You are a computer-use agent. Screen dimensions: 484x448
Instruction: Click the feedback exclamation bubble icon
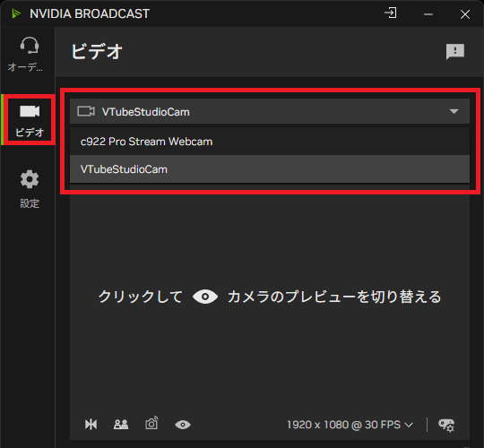(x=455, y=51)
